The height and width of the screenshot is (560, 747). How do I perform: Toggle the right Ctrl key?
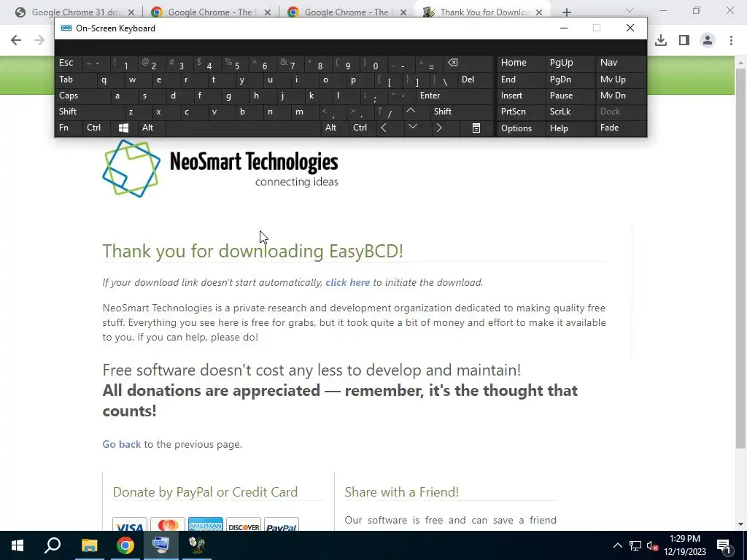click(362, 128)
